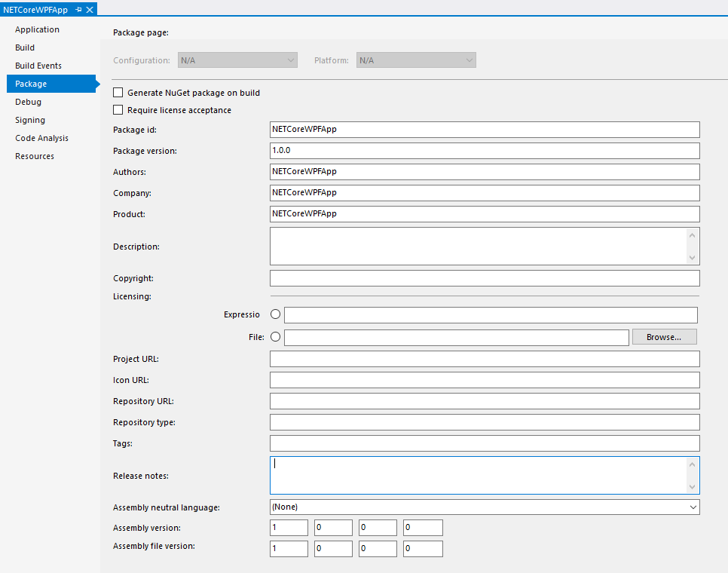
Task: Open Assembly neutral language dropdown
Action: coord(484,507)
